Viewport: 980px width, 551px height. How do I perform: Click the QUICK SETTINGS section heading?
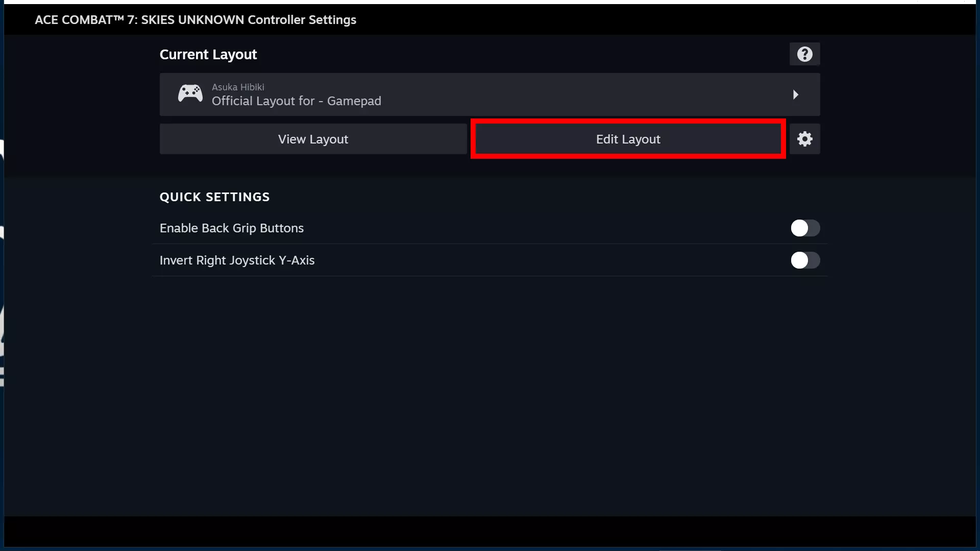[214, 197]
